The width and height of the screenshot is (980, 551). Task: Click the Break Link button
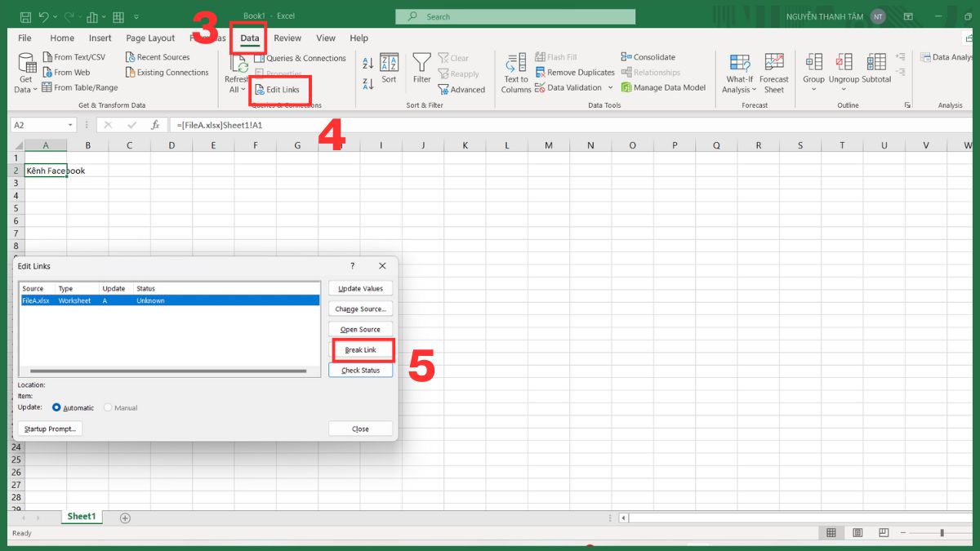click(360, 349)
